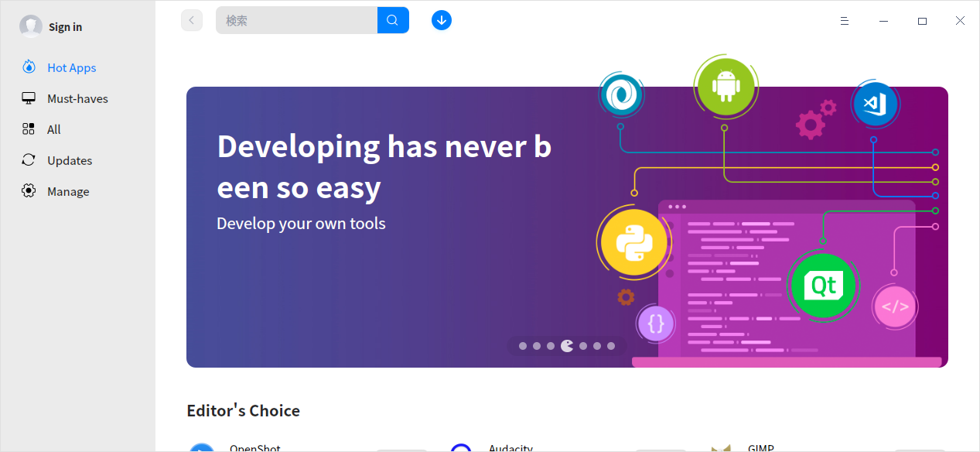Click the active Pac-Man carousel indicator
The image size is (980, 452).
[567, 346]
